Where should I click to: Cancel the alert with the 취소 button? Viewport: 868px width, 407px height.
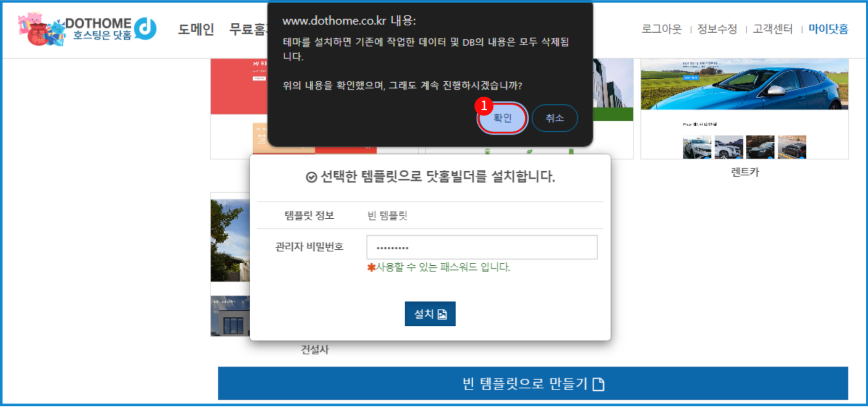[x=554, y=118]
